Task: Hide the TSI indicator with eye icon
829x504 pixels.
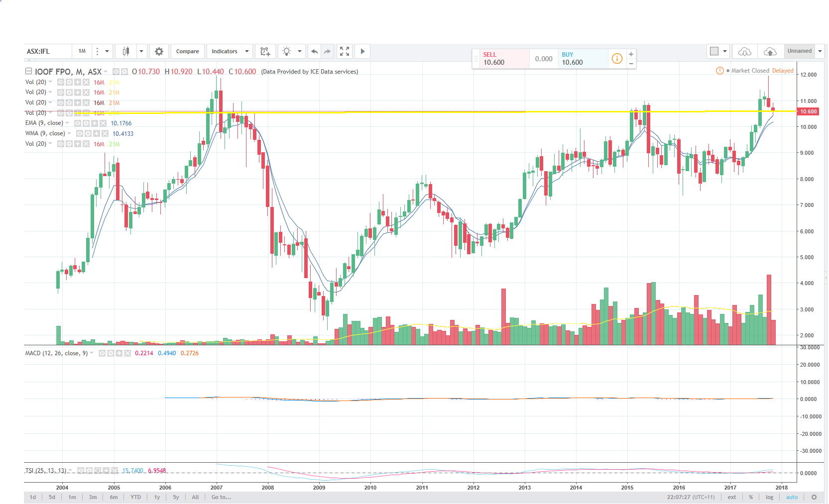Action: pos(81,471)
